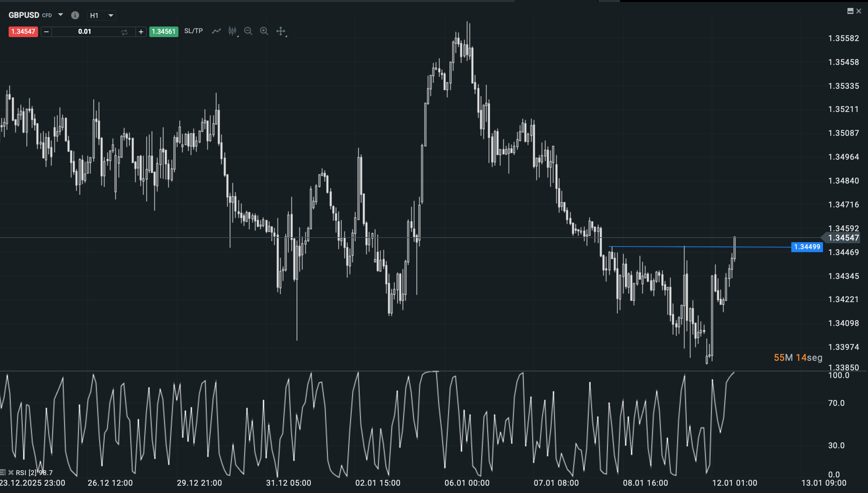The width and height of the screenshot is (868, 493).
Task: Open the H1 timeframe dropdown
Action: point(102,15)
